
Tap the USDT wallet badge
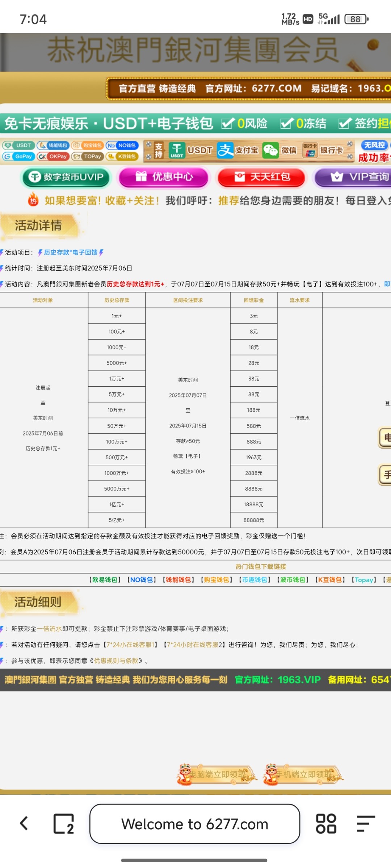click(x=19, y=145)
